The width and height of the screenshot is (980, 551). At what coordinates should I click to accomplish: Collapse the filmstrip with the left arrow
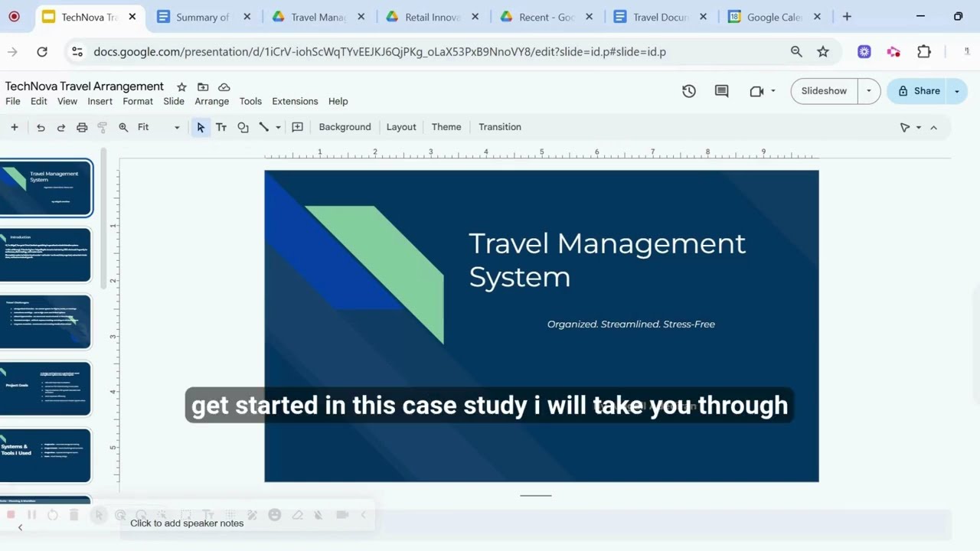click(x=20, y=527)
